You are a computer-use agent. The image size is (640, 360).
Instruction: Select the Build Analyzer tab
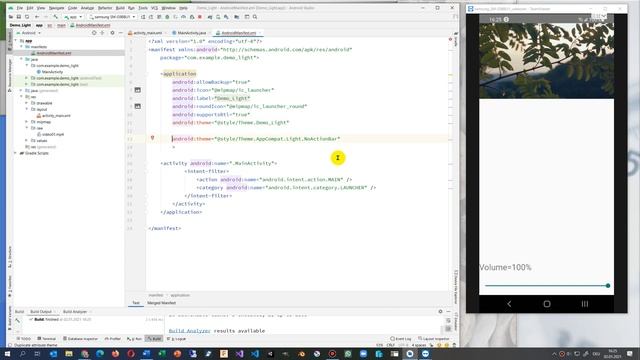coord(75,311)
